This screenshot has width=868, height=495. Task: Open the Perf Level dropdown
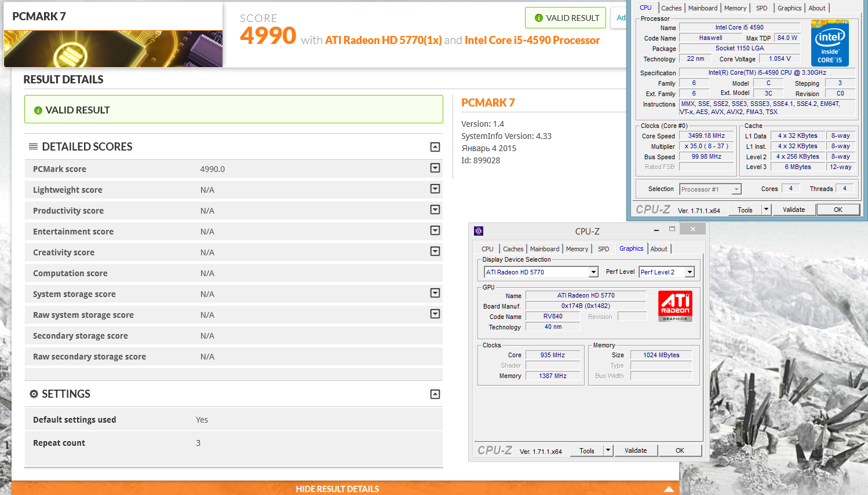tap(690, 272)
